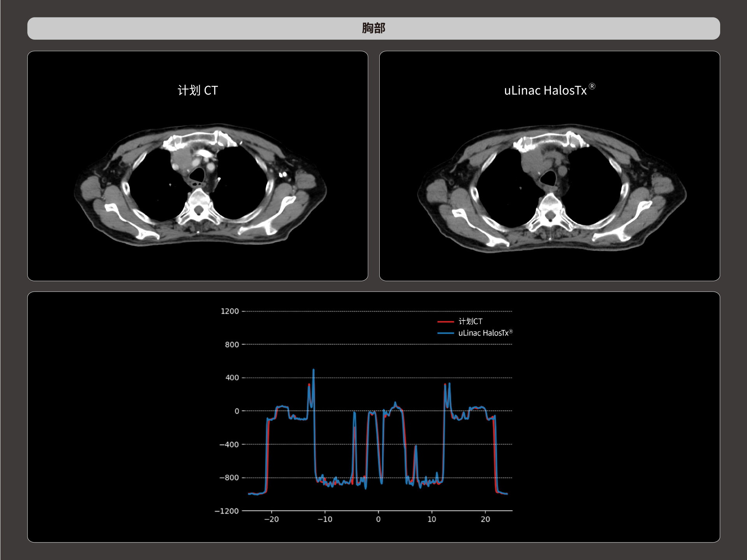Click the 计划 CT image title
Image resolution: width=747 pixels, height=560 pixels.
[198, 90]
